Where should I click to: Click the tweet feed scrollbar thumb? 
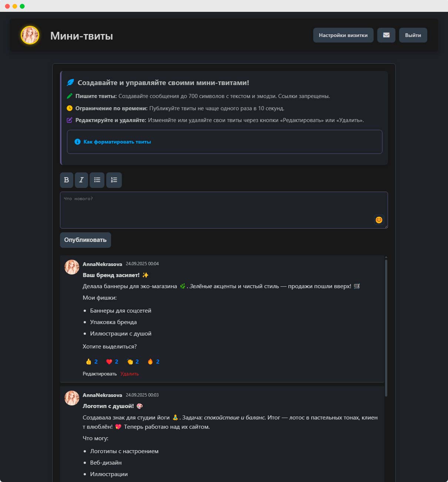pyautogui.click(x=386, y=328)
